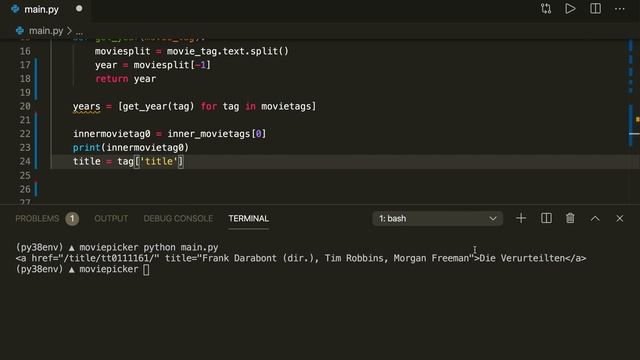
Task: Click line number 20 in the gutter
Action: [x=25, y=106]
